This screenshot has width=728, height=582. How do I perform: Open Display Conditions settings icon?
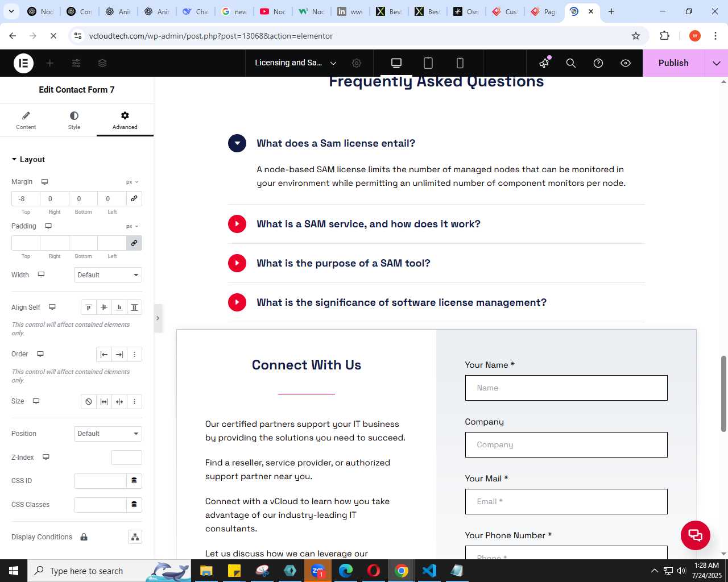(x=135, y=537)
